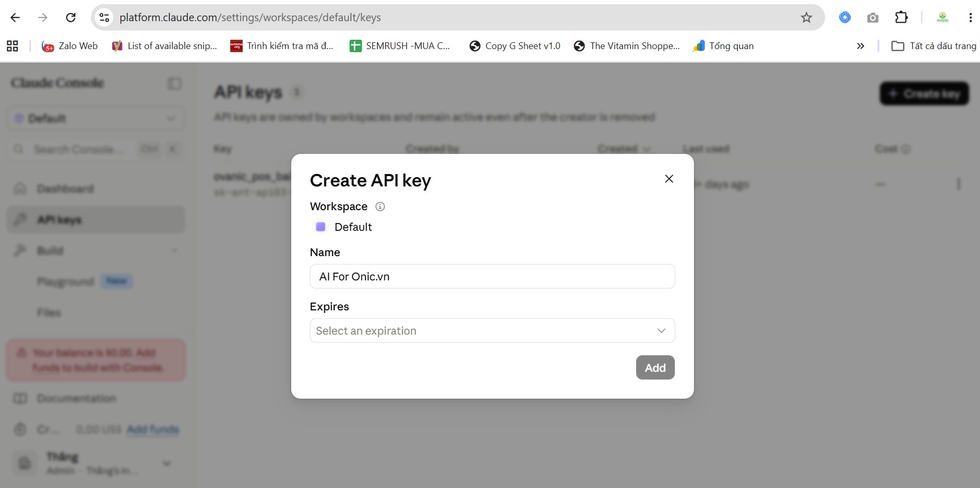The height and width of the screenshot is (488, 980).
Task: Open Tất cả dấu trang bookmarks folder
Action: pyautogui.click(x=934, y=46)
